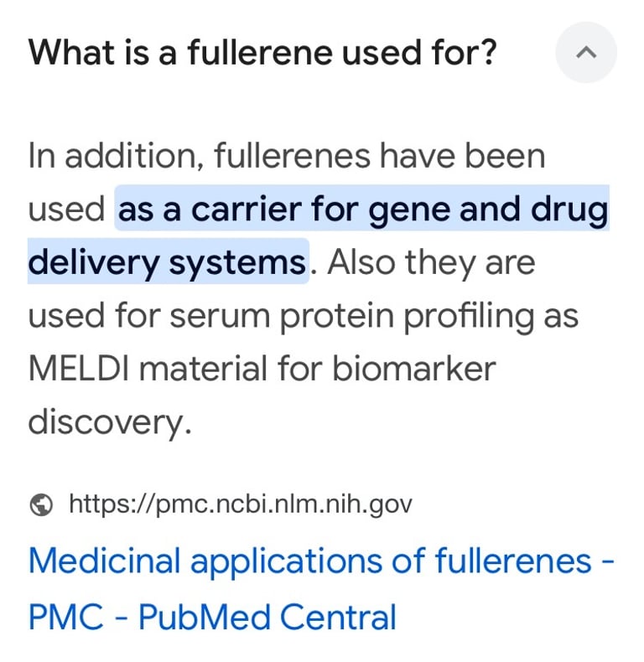Click the word 'fullerene' in the question heading
This screenshot has height=662, width=644.
pos(260,53)
